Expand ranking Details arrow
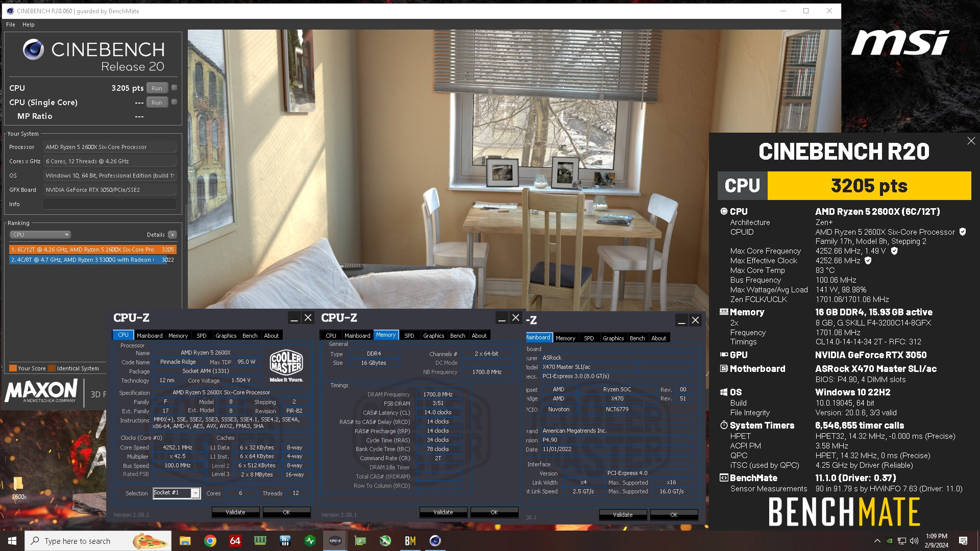This screenshot has height=551, width=980. [x=173, y=235]
